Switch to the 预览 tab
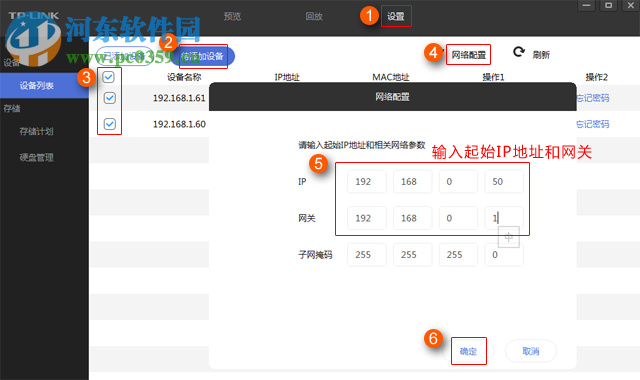640x380 pixels. pyautogui.click(x=232, y=16)
